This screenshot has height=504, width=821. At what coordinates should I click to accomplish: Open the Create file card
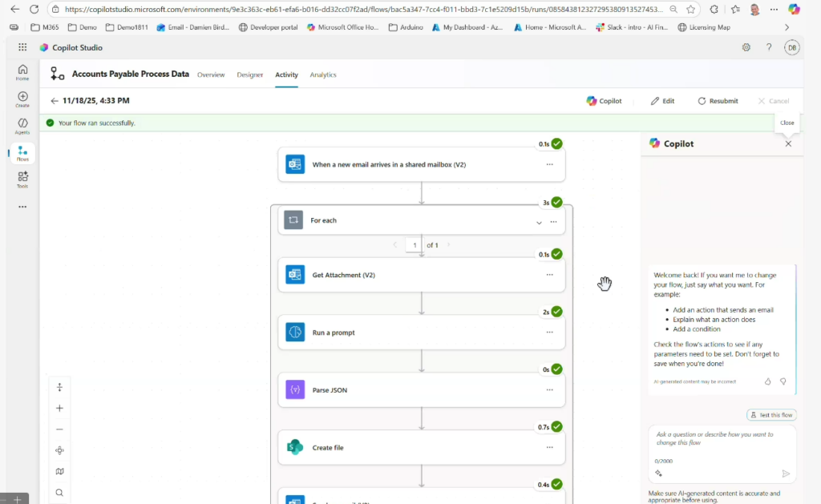point(422,447)
